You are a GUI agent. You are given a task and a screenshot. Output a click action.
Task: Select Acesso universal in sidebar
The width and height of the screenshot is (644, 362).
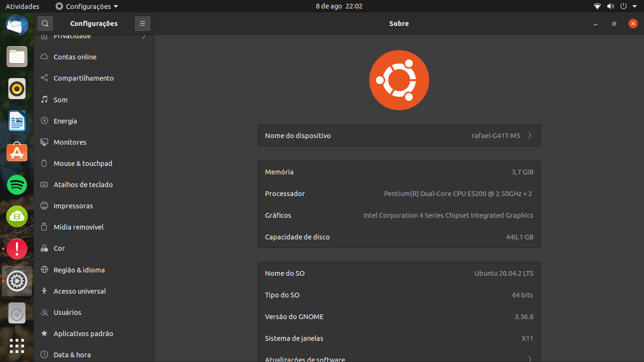pos(94,291)
